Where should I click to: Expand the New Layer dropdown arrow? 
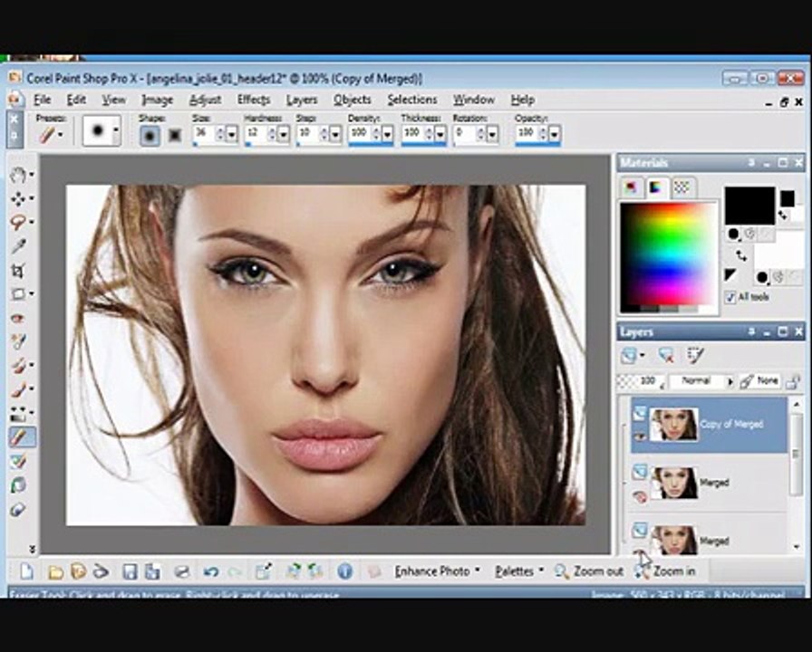(x=643, y=356)
